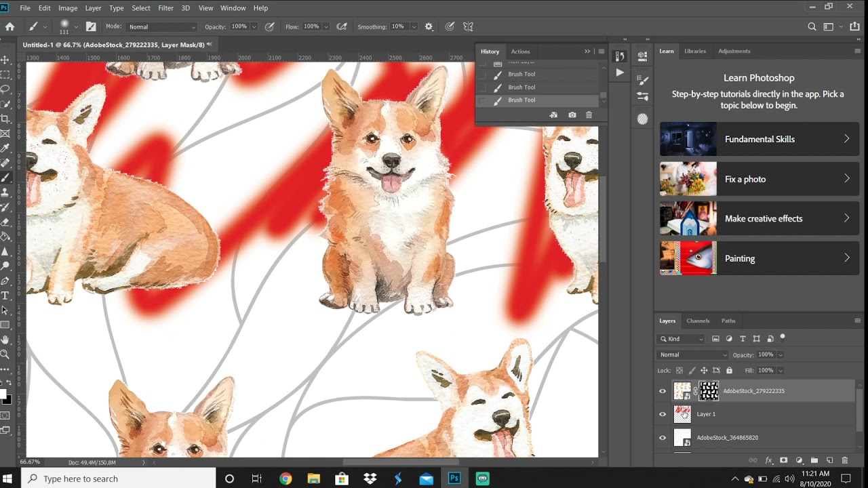The width and height of the screenshot is (868, 488).
Task: Click the Home icon in options bar
Action: (x=9, y=26)
